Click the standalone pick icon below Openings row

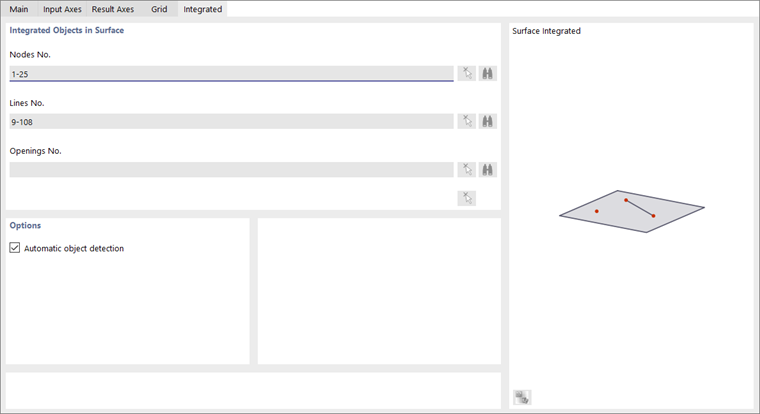pyautogui.click(x=467, y=198)
